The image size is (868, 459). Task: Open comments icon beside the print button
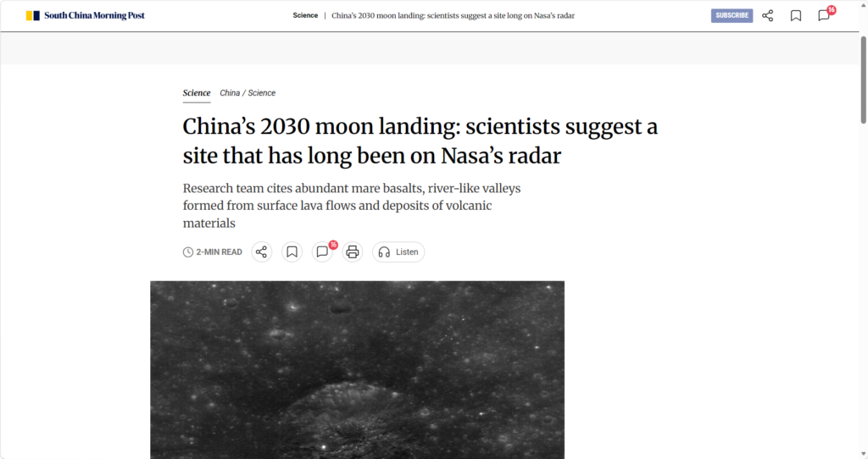(322, 252)
